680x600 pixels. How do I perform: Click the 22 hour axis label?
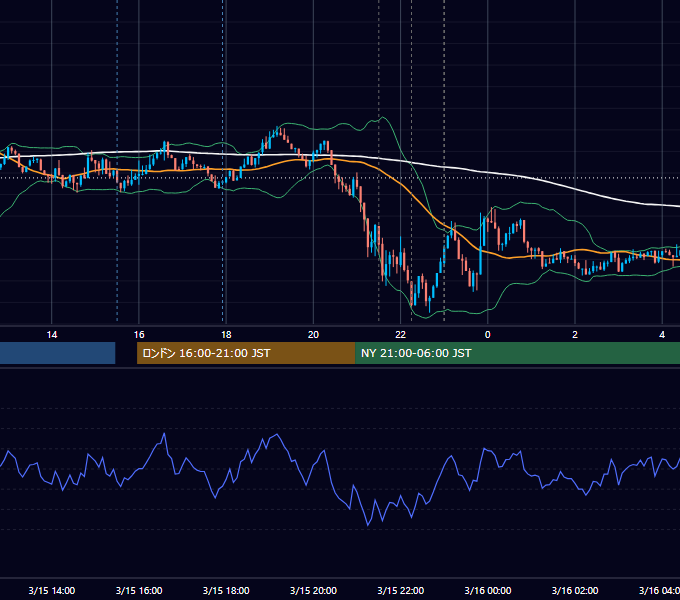[x=400, y=335]
